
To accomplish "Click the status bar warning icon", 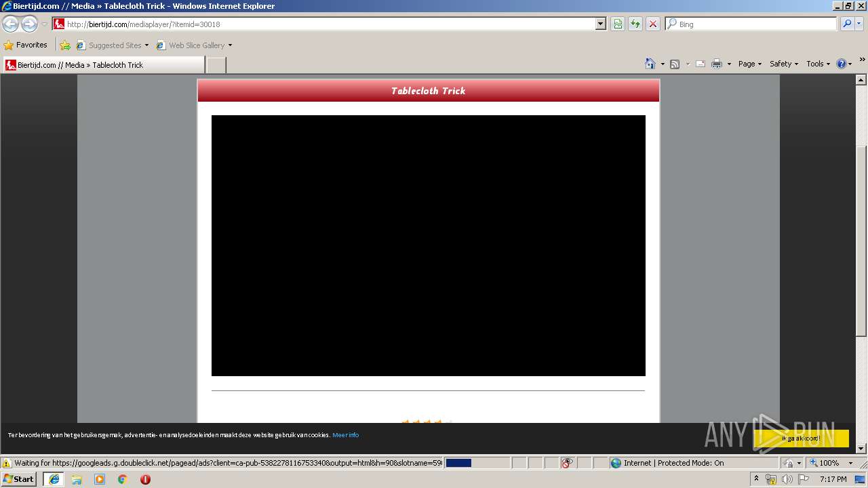I will (7, 463).
